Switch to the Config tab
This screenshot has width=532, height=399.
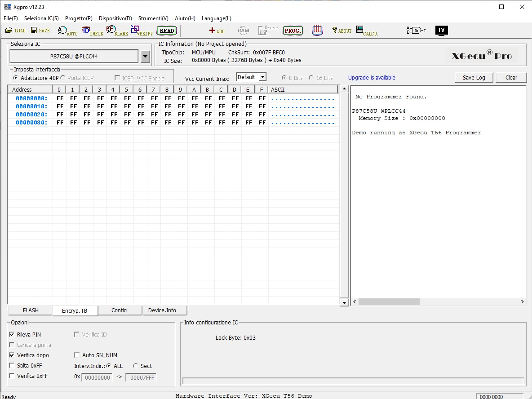tap(119, 310)
